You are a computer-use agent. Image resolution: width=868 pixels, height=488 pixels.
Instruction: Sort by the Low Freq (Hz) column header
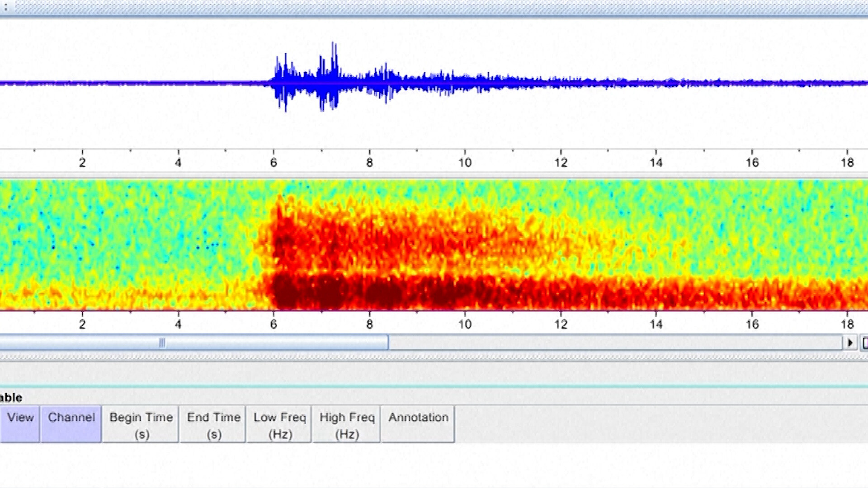pos(279,424)
